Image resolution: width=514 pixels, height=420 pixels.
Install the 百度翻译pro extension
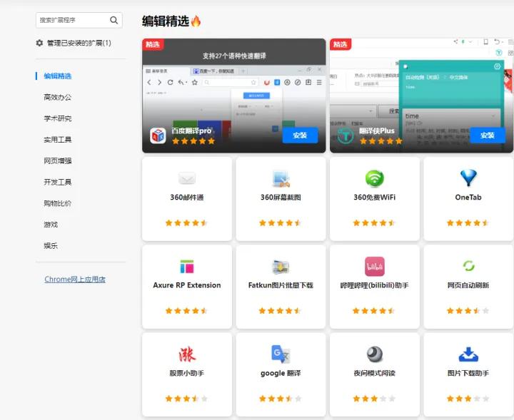(x=300, y=135)
